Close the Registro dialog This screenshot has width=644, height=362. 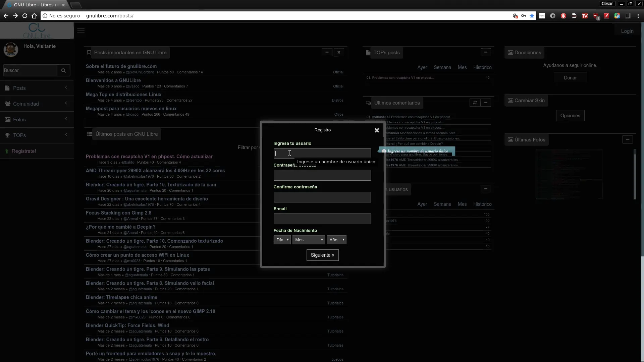point(377,130)
